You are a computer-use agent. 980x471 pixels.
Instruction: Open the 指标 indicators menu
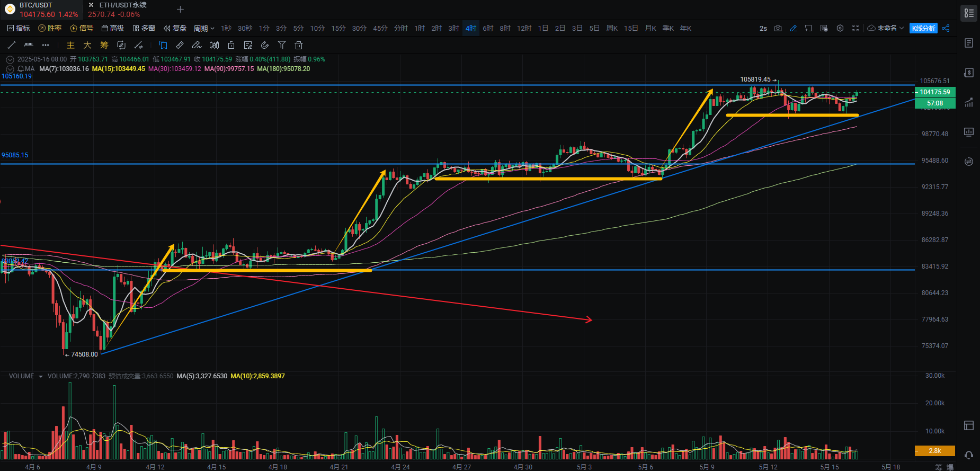click(x=19, y=28)
